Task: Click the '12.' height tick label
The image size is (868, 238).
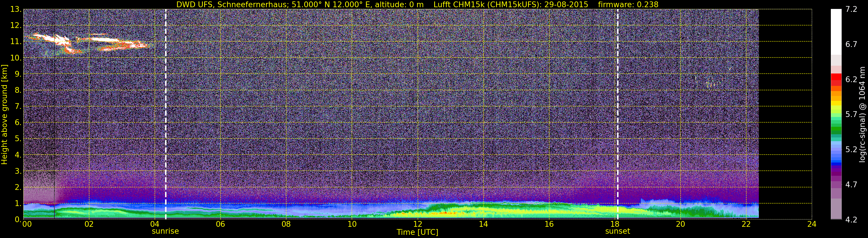Action: (x=16, y=25)
